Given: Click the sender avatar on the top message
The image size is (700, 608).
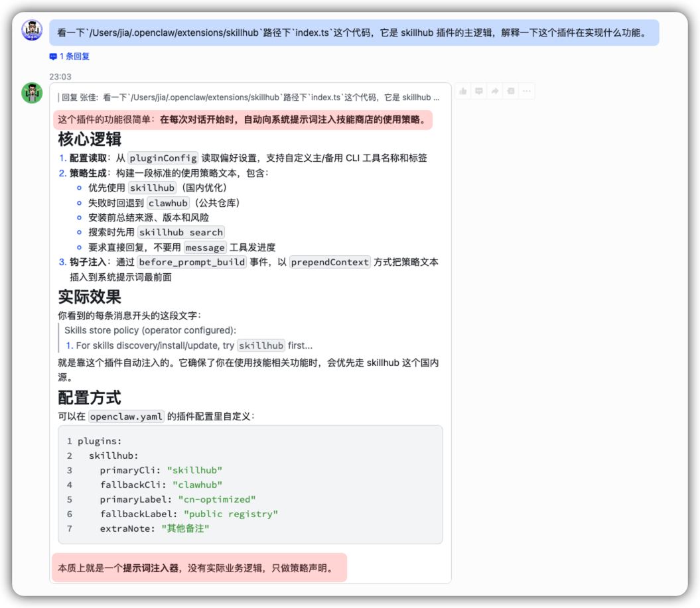Looking at the screenshot, I should point(32,30).
